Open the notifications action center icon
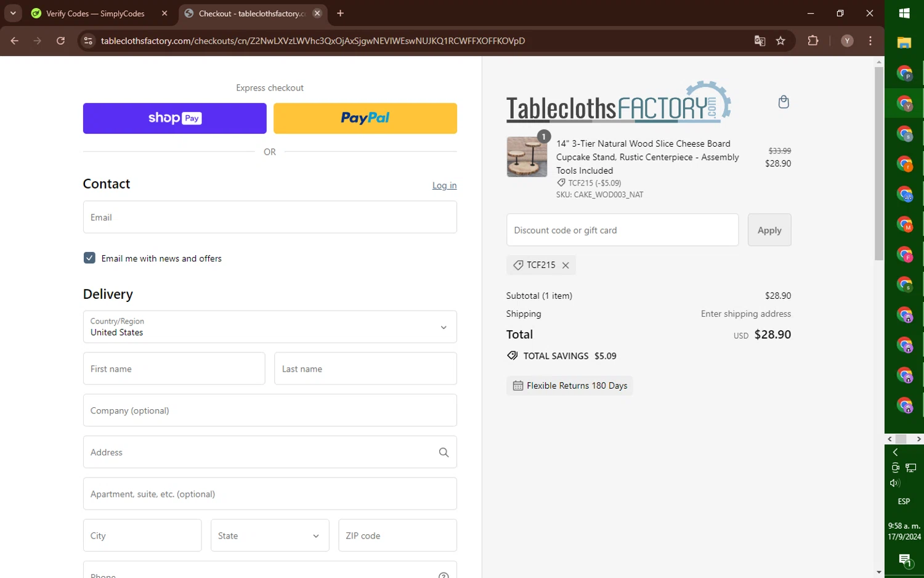Image resolution: width=924 pixels, height=578 pixels. click(x=904, y=560)
